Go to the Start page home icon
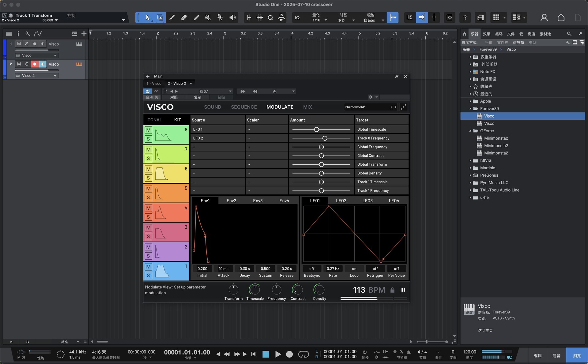This screenshot has width=588, height=364. [561, 17]
